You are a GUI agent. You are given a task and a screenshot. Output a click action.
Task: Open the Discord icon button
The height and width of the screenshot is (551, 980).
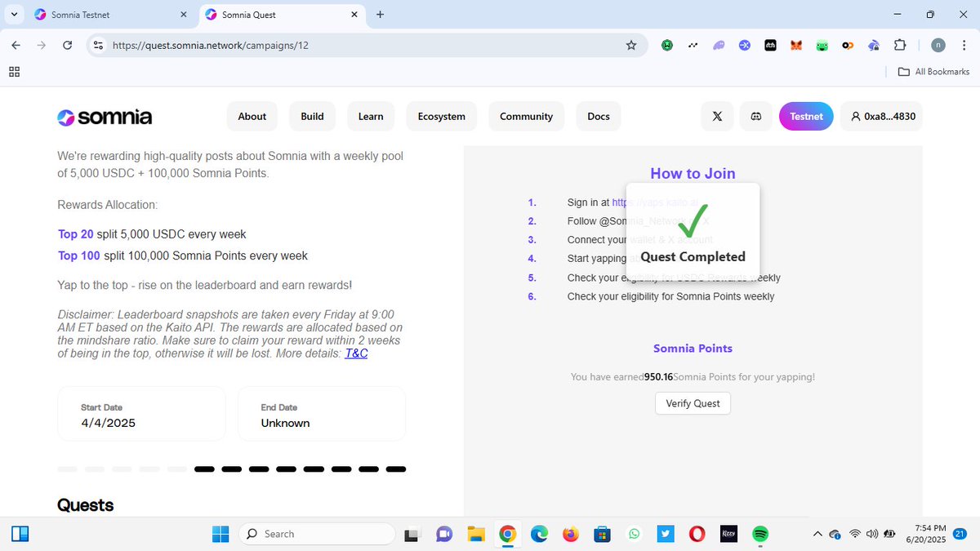pyautogui.click(x=756, y=117)
